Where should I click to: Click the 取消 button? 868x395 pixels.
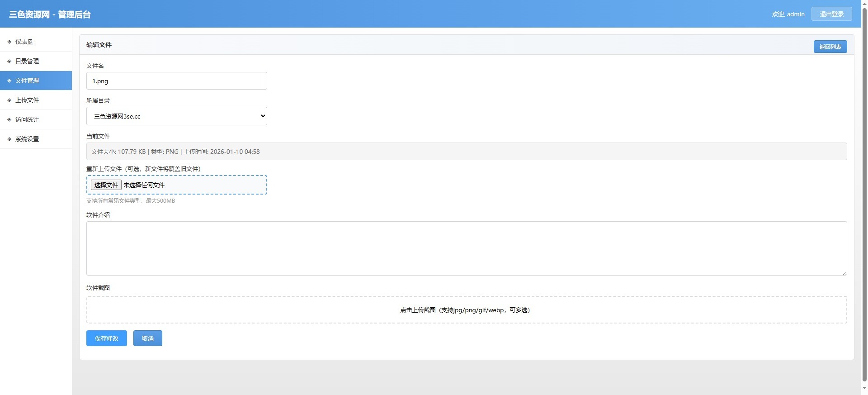(147, 338)
